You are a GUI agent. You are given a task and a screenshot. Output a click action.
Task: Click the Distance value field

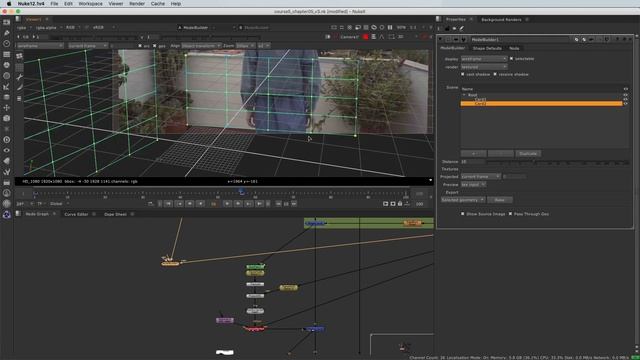click(x=472, y=162)
